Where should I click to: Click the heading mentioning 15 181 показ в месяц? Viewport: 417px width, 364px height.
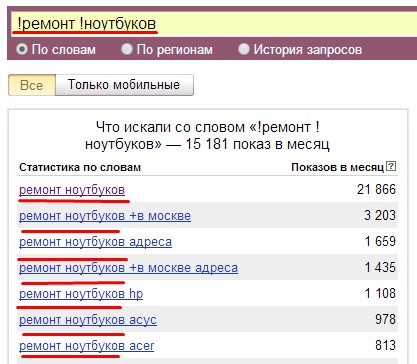click(207, 136)
